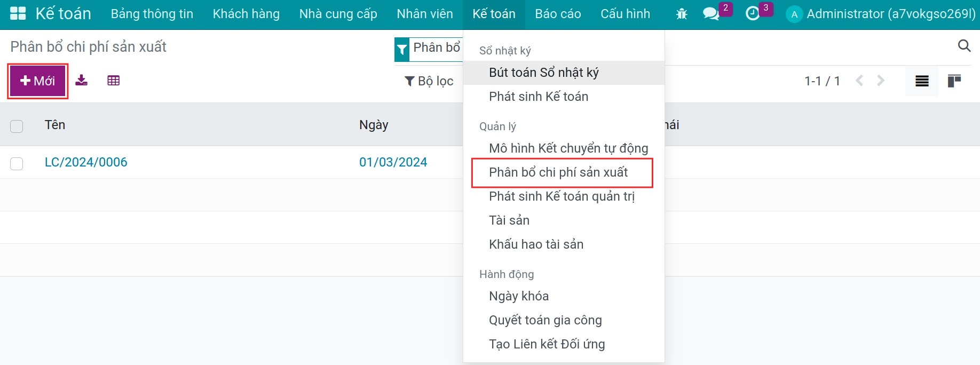Open the activities clock icon with badge 3
Screen dimensions: 980x365
coord(753,14)
